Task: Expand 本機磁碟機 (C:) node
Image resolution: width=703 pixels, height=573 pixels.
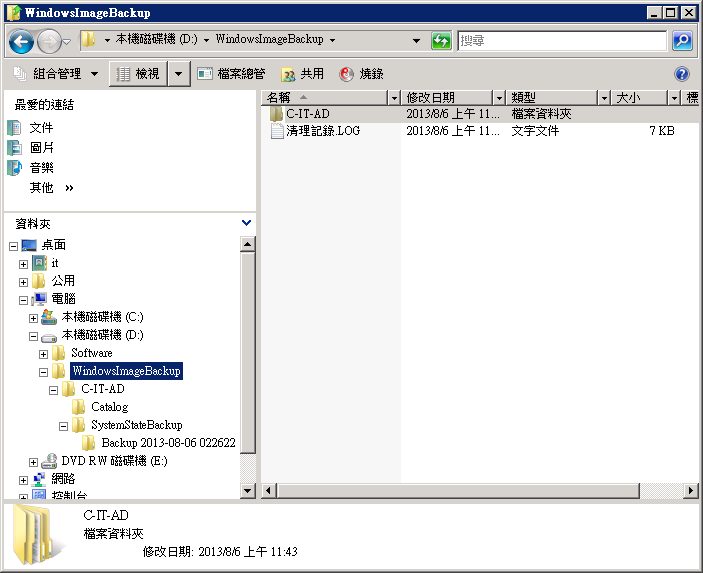Action: point(33,318)
